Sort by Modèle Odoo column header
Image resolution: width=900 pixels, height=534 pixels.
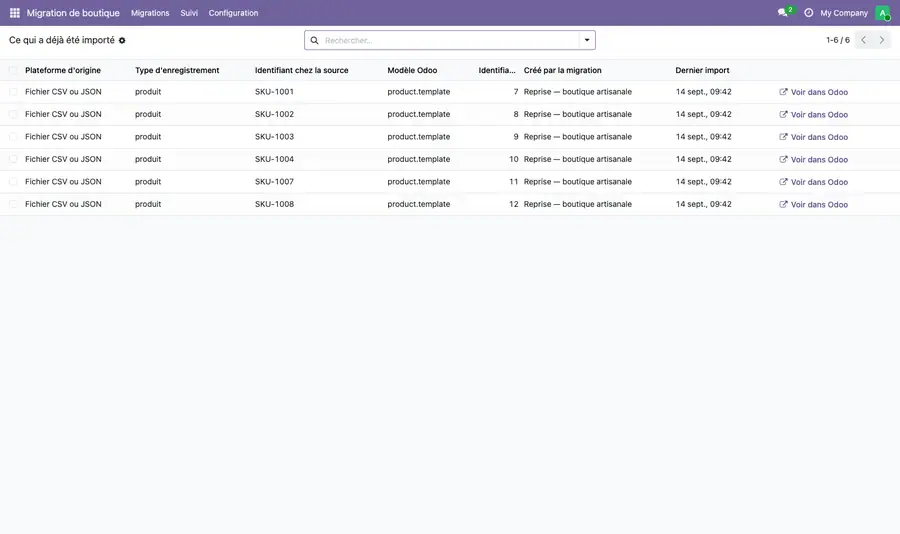(x=412, y=70)
